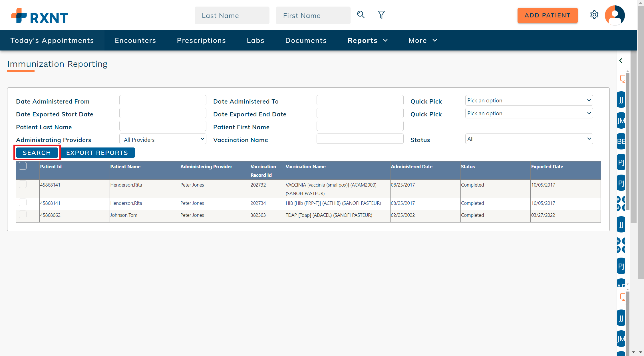The height and width of the screenshot is (356, 644).
Task: Click the EXPORT REPORTS button
Action: point(98,152)
